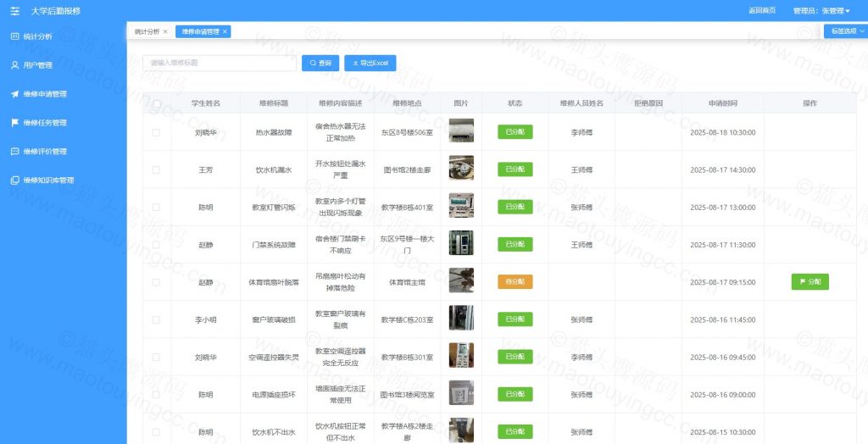
Task: Click the 维修知识库管理 copy icon
Action: pyautogui.click(x=15, y=180)
